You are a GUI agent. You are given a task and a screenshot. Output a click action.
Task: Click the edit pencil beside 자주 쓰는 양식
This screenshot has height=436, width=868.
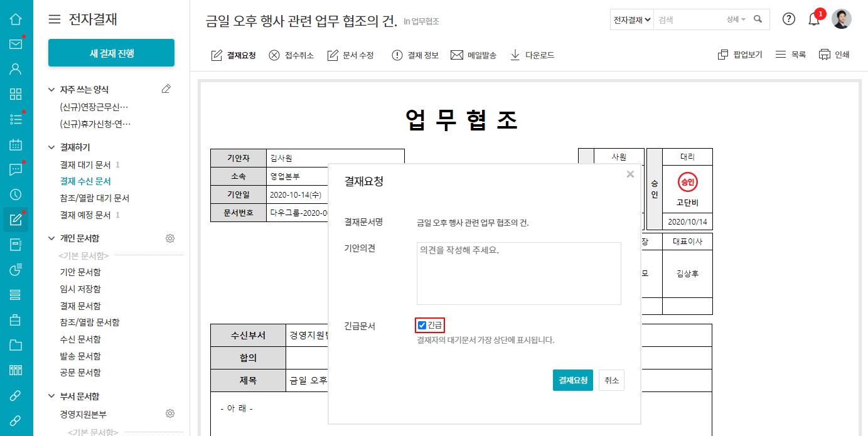(166, 89)
